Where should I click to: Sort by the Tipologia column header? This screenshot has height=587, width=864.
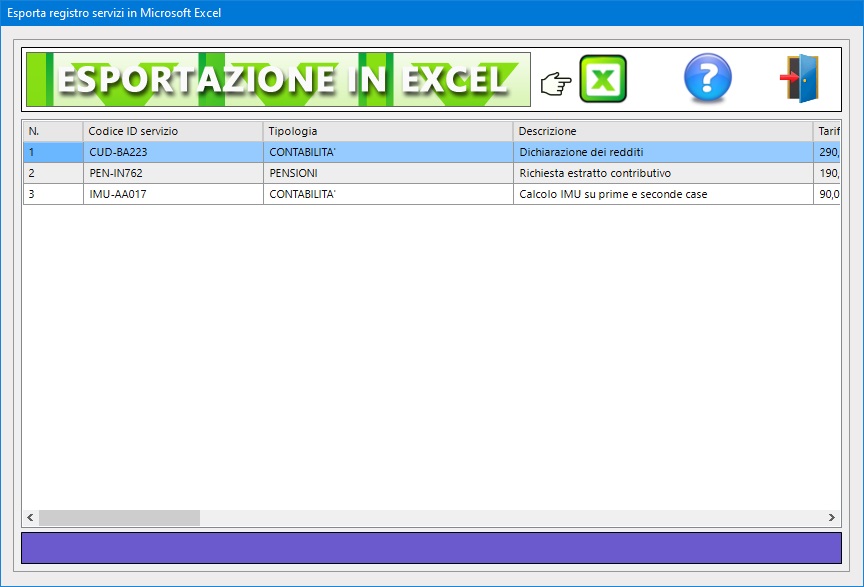[x=388, y=131]
